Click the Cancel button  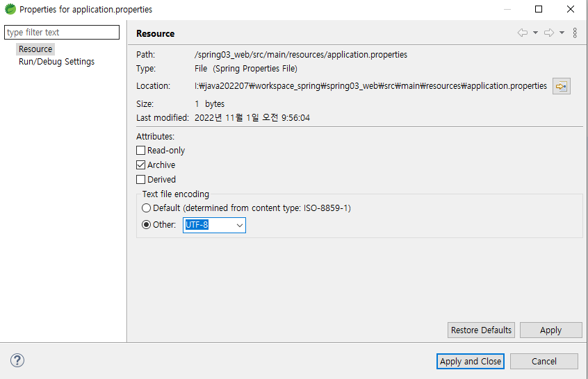tap(544, 362)
